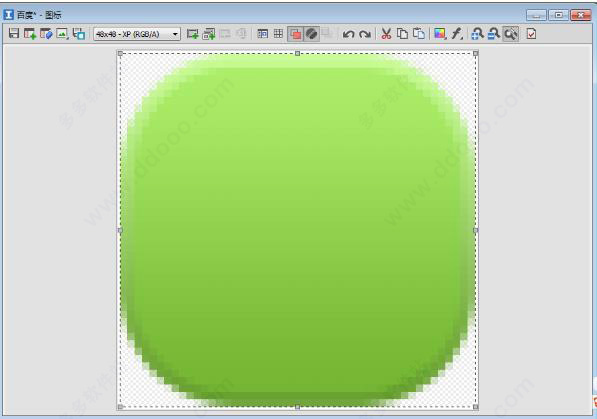Viewport: 597px width, 419px height.
Task: Click the new icon button with green plus
Action: (x=30, y=34)
